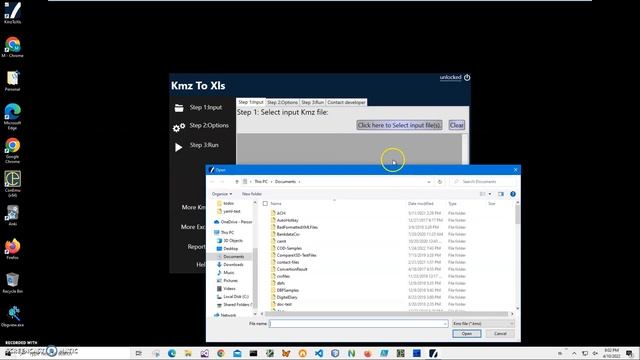This screenshot has height=360, width=640.
Task: Select the ConEmu (x64) desktop icon
Action: 13,184
